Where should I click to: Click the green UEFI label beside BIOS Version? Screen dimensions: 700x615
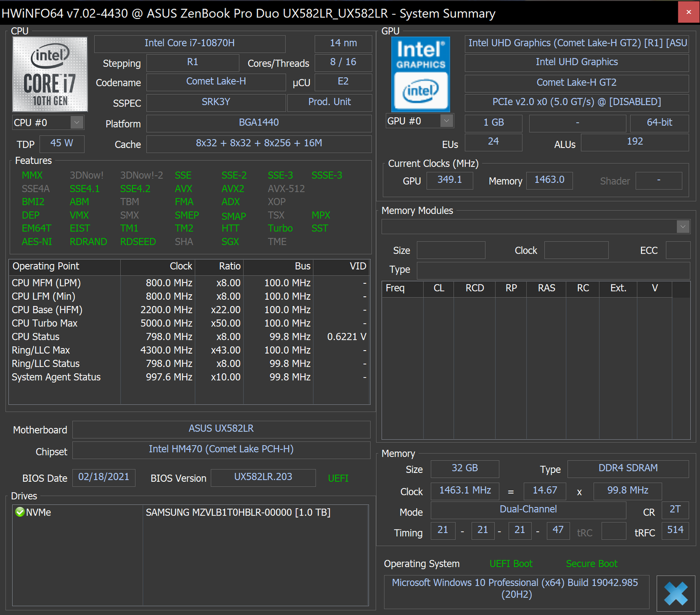pyautogui.click(x=338, y=478)
